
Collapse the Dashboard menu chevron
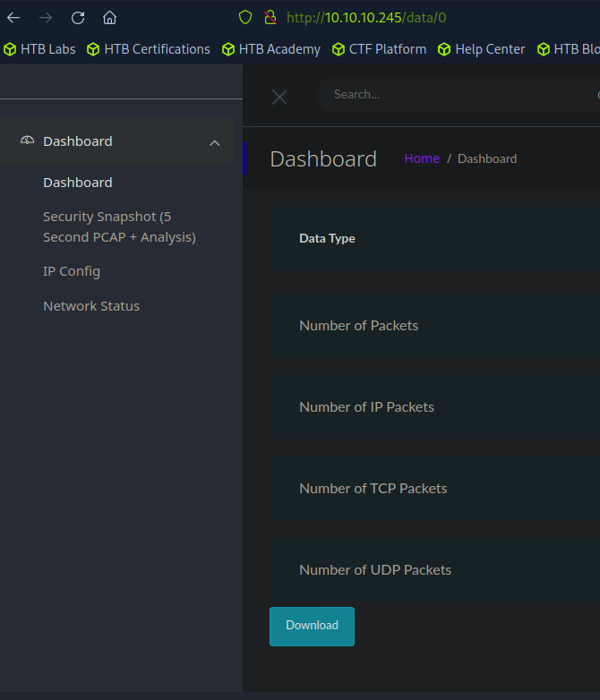(214, 142)
